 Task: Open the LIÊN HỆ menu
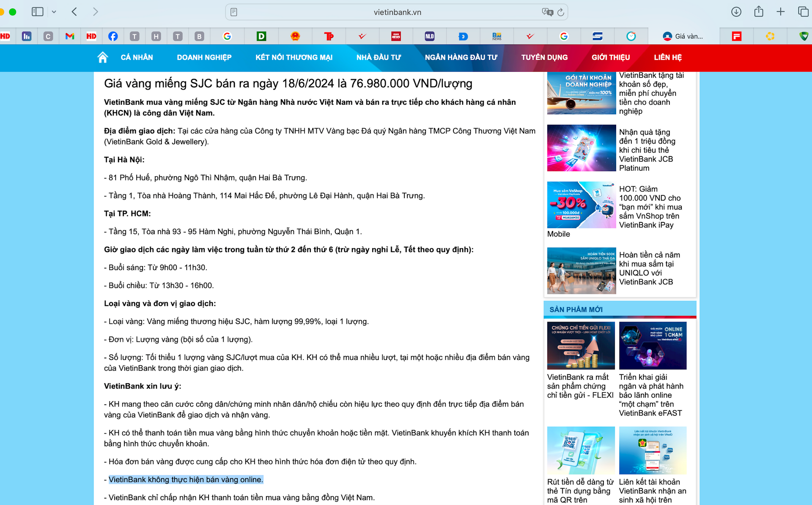point(668,57)
